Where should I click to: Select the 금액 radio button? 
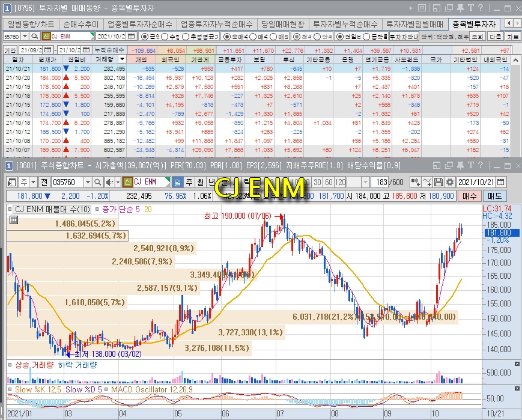(x=145, y=36)
